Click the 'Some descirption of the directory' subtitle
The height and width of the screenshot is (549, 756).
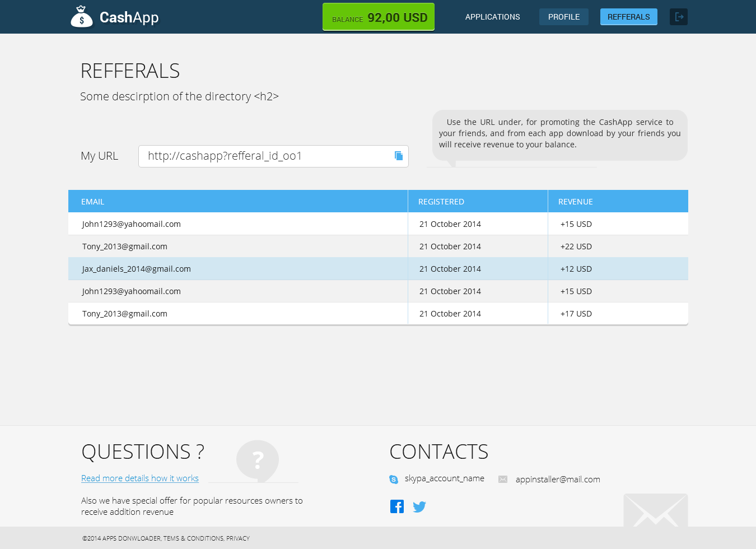(x=179, y=96)
